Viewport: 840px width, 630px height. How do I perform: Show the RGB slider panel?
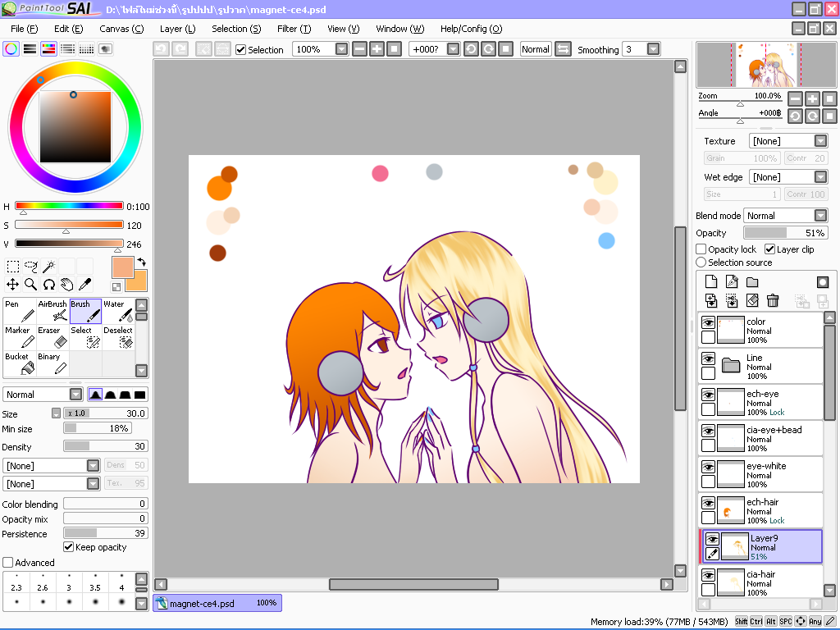click(30, 48)
